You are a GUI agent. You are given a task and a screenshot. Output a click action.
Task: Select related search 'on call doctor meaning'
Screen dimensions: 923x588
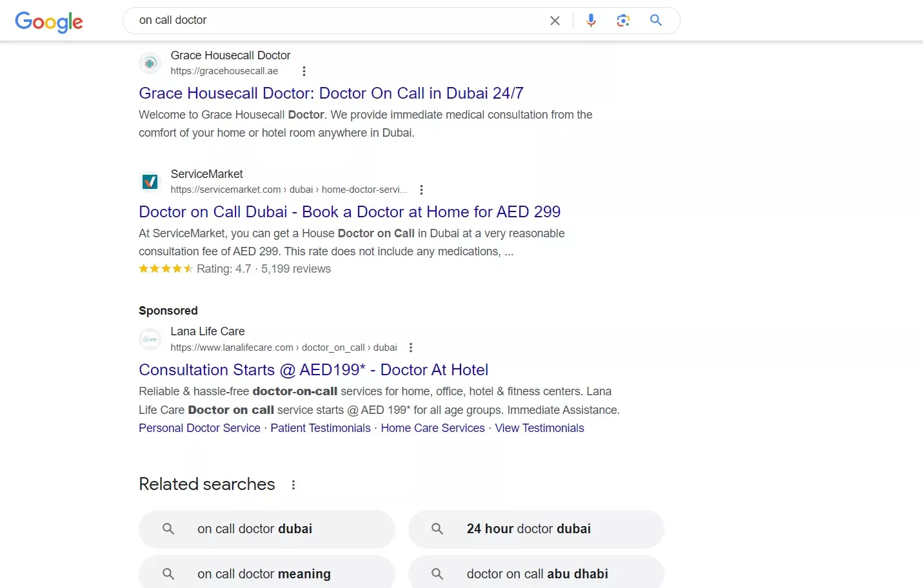click(x=266, y=573)
